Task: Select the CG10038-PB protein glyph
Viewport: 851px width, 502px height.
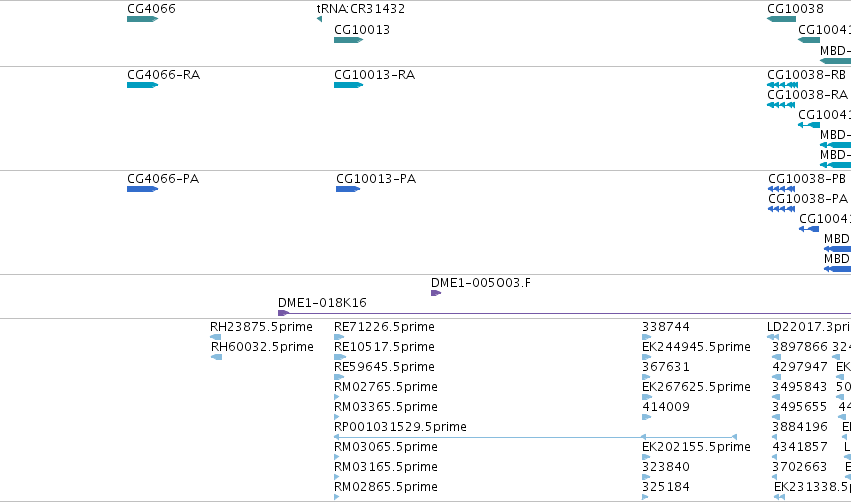Action: (x=782, y=189)
